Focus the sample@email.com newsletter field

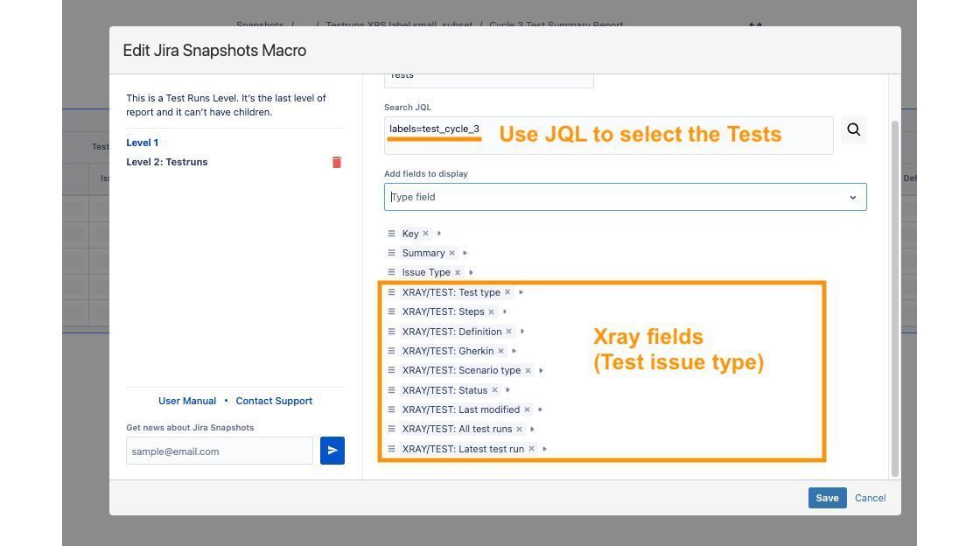point(220,451)
